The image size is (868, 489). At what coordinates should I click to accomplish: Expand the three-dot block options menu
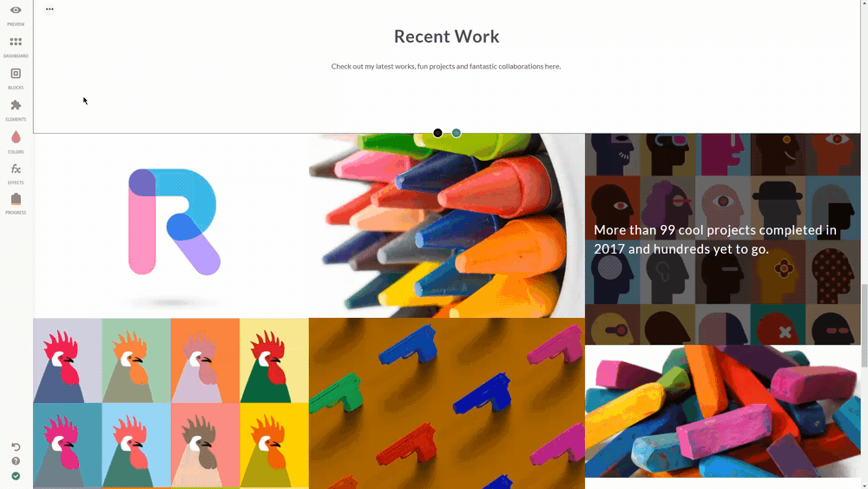pyautogui.click(x=49, y=9)
